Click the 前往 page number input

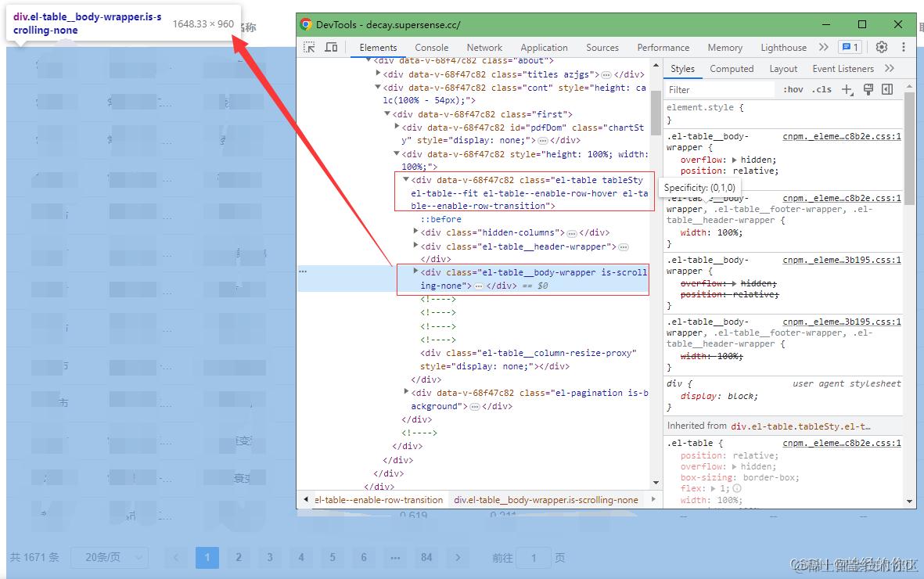[534, 558]
